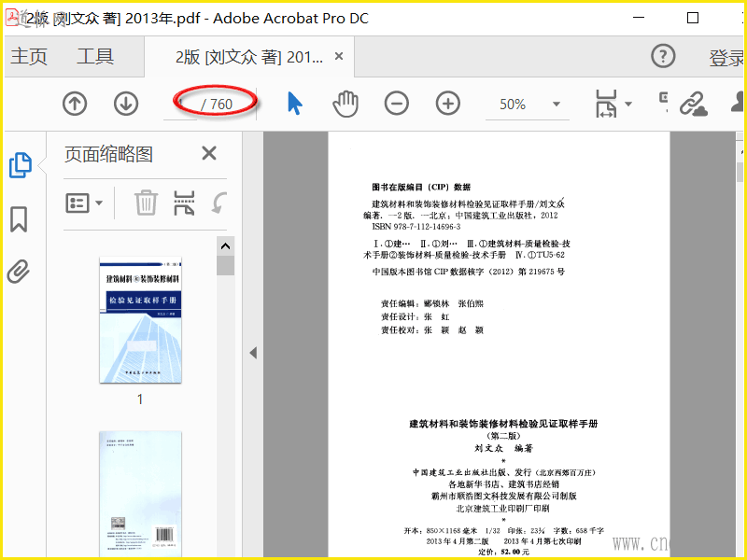Close the 页面缩略图 panel
The image size is (747, 560).
coord(209,153)
